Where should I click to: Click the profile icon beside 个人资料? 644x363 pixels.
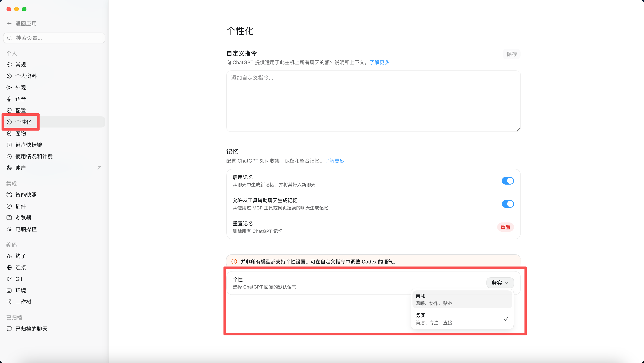coord(9,76)
